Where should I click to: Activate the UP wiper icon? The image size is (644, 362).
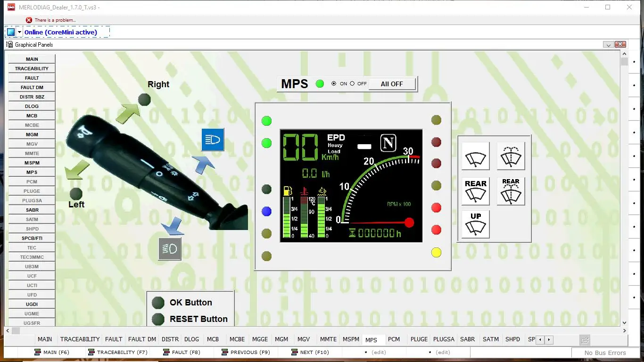point(475,224)
